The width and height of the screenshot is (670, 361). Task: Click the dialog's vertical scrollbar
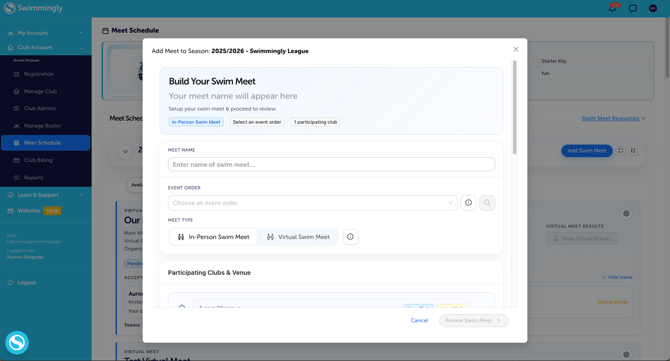tap(514, 107)
